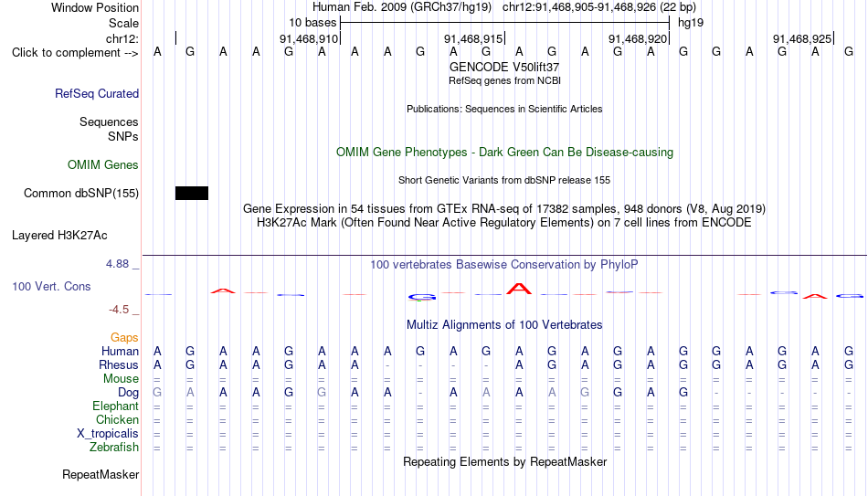
Task: Click the hg19 label beside scale bar
Action: tap(691, 23)
